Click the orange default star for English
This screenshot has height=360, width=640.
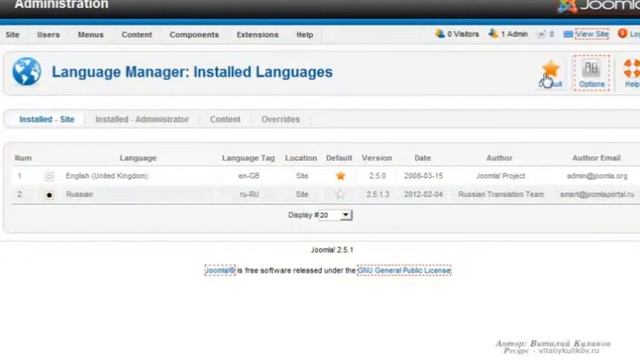tap(340, 176)
